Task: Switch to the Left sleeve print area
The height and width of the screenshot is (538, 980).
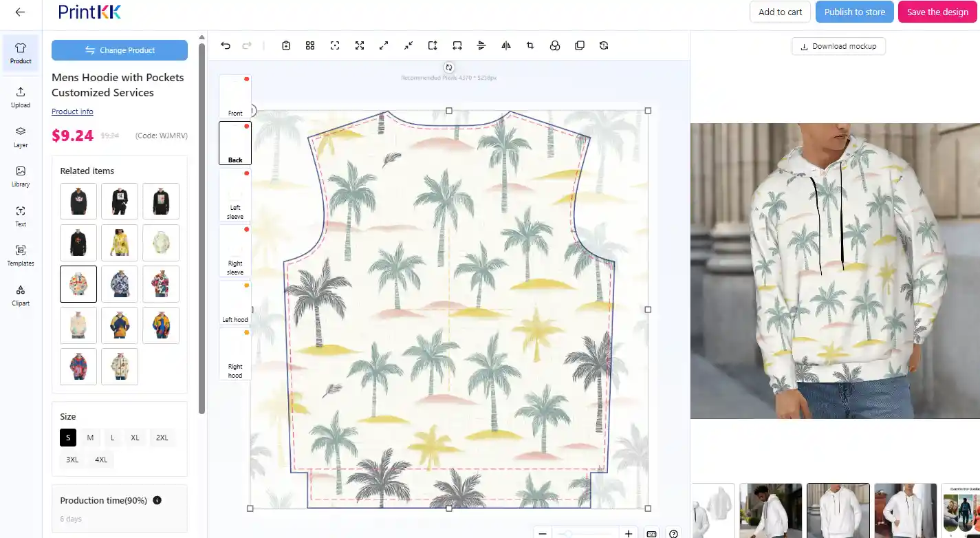Action: pyautogui.click(x=235, y=195)
